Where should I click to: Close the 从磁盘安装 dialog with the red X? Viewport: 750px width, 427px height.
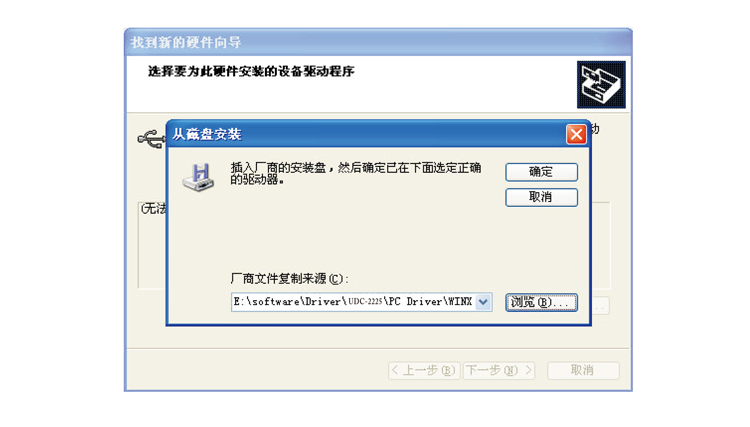point(576,134)
